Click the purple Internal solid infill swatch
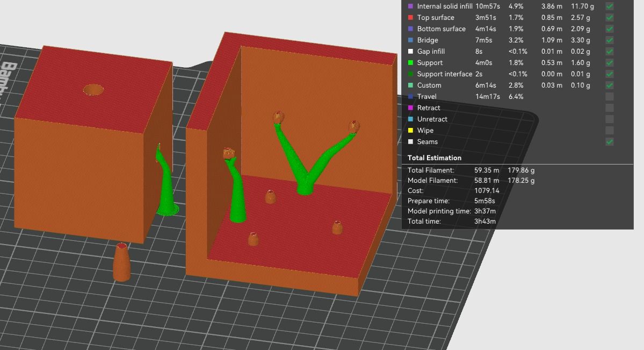This screenshot has width=644, height=350. [410, 6]
